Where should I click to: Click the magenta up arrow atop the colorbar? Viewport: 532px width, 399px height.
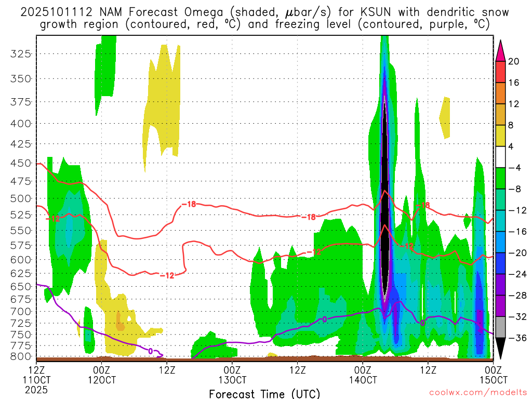coord(500,50)
